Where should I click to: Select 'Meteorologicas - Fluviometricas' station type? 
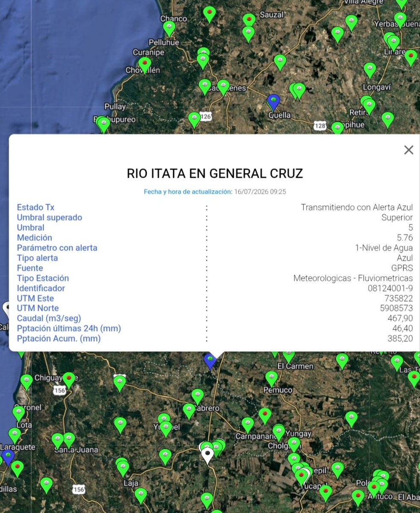pos(353,278)
